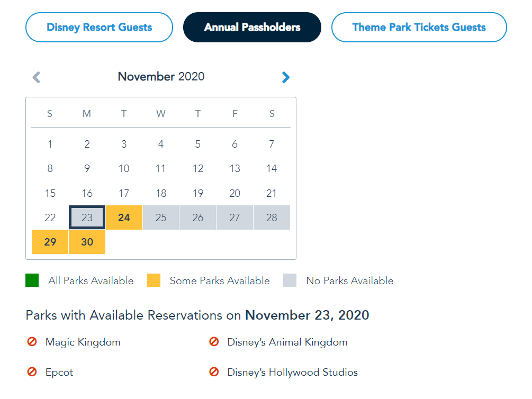Go to the previous month arrow

(36, 77)
